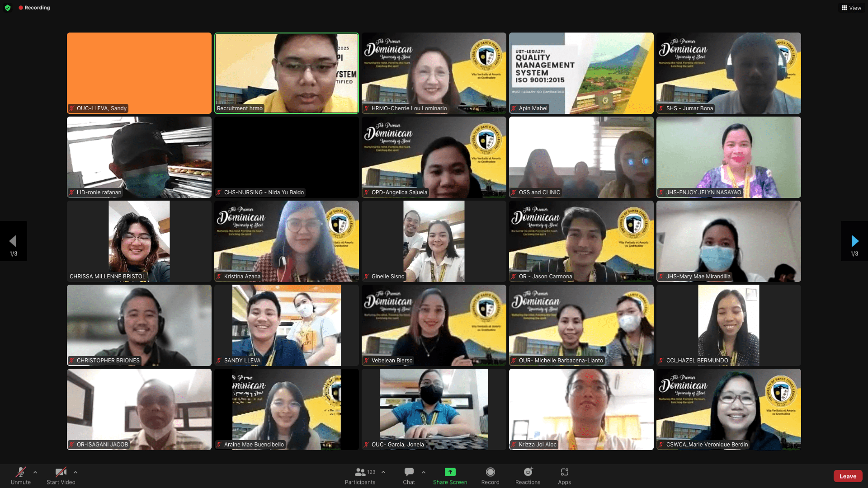Expand video options arrow next to Start Video

(x=75, y=472)
